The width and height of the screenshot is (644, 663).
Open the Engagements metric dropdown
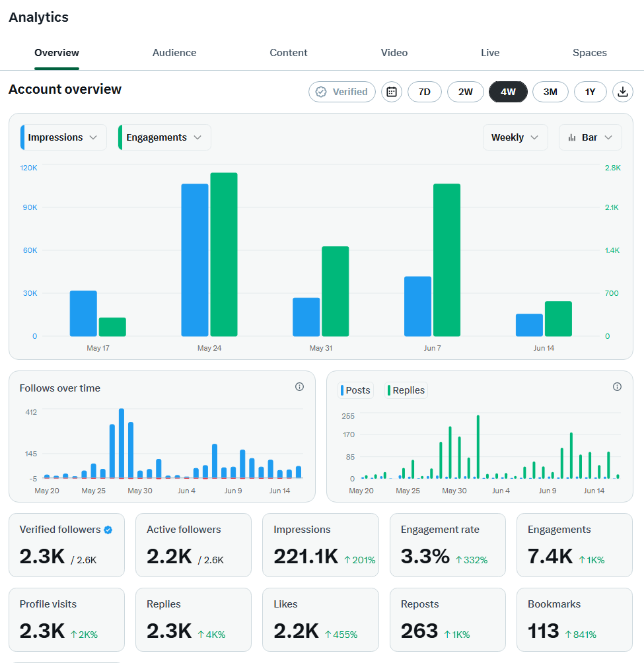164,137
